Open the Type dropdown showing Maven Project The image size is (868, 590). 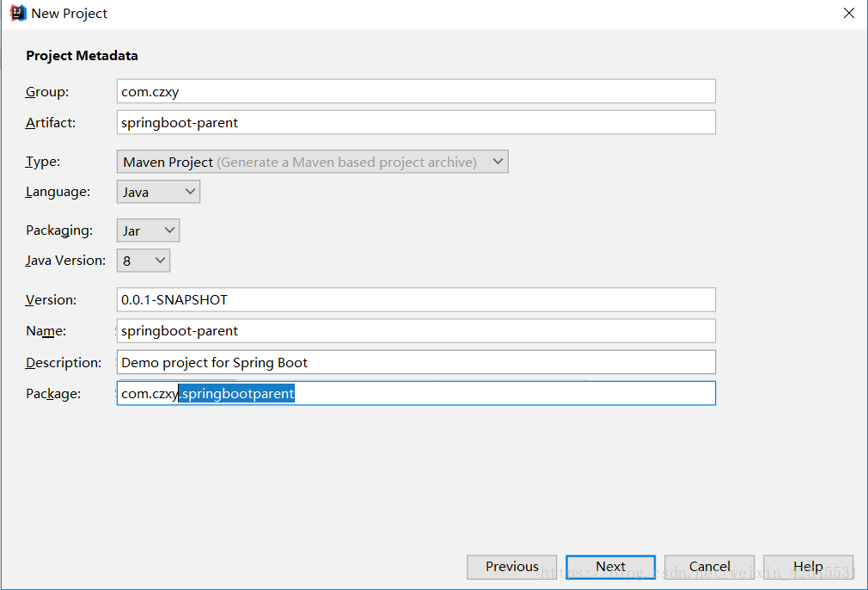pyautogui.click(x=312, y=162)
